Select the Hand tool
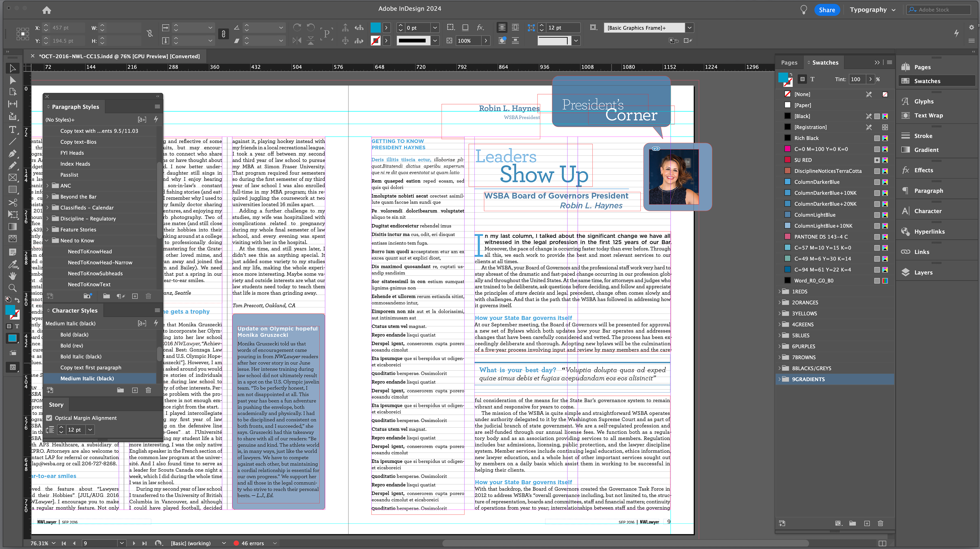This screenshot has width=980, height=549. [x=12, y=276]
